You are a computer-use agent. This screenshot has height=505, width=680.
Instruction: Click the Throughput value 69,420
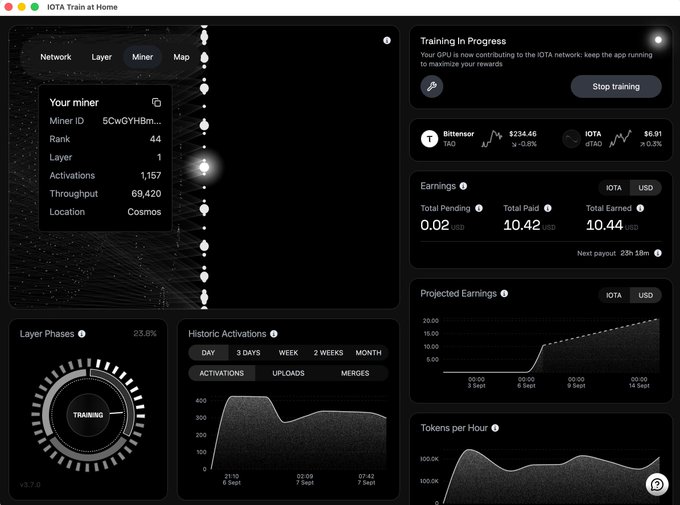coord(146,194)
